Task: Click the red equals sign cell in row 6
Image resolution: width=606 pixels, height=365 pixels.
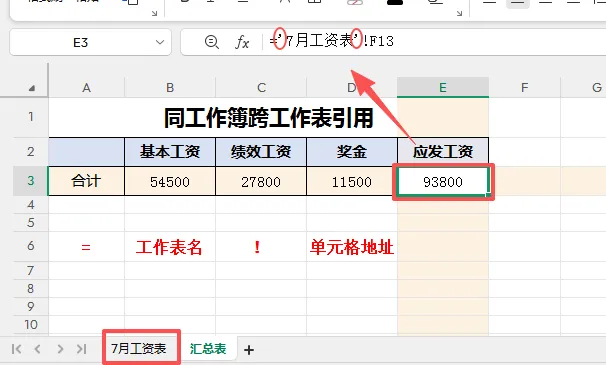Action: tap(87, 246)
